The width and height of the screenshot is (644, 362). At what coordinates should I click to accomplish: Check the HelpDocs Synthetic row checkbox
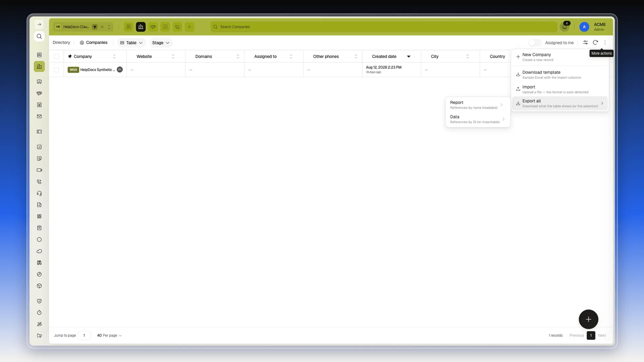coord(56,70)
